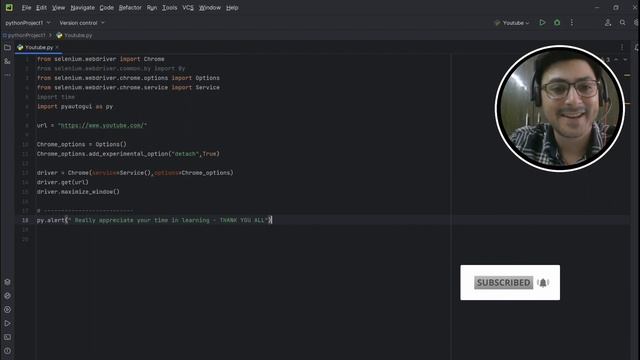Click the greyed 'import time' line
This screenshot has height=360, width=640.
pyautogui.click(x=56, y=97)
